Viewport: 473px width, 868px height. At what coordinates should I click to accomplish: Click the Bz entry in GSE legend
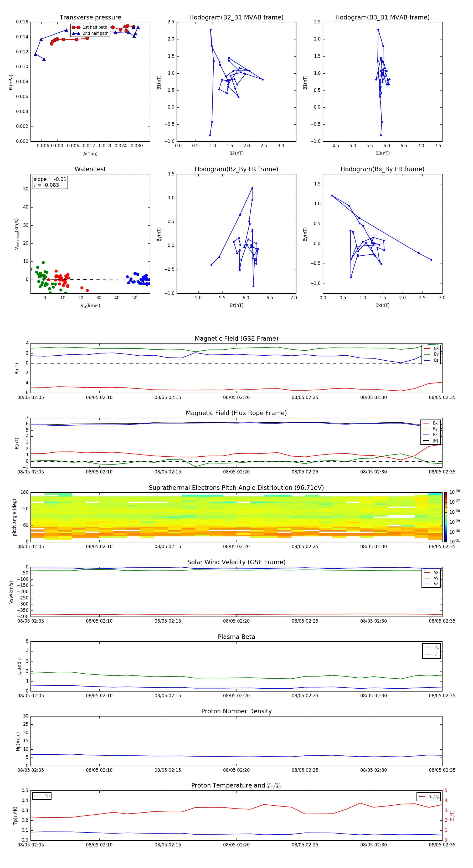431,360
